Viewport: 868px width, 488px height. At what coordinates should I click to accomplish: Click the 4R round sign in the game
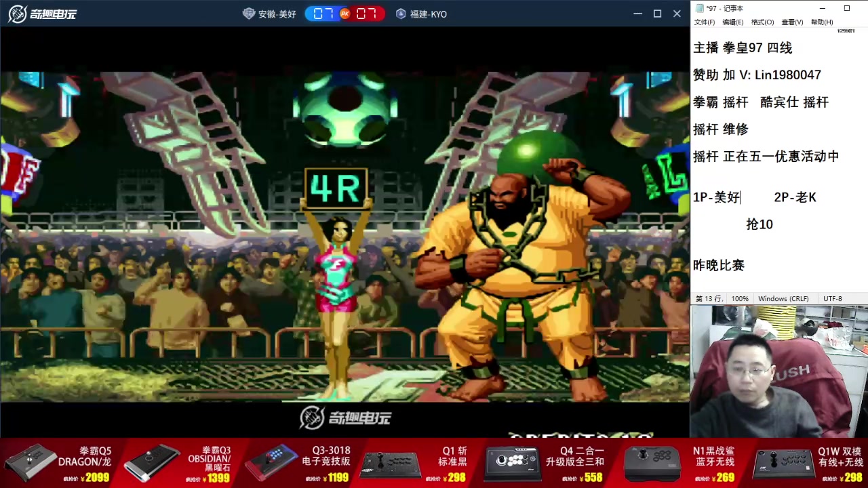click(336, 188)
